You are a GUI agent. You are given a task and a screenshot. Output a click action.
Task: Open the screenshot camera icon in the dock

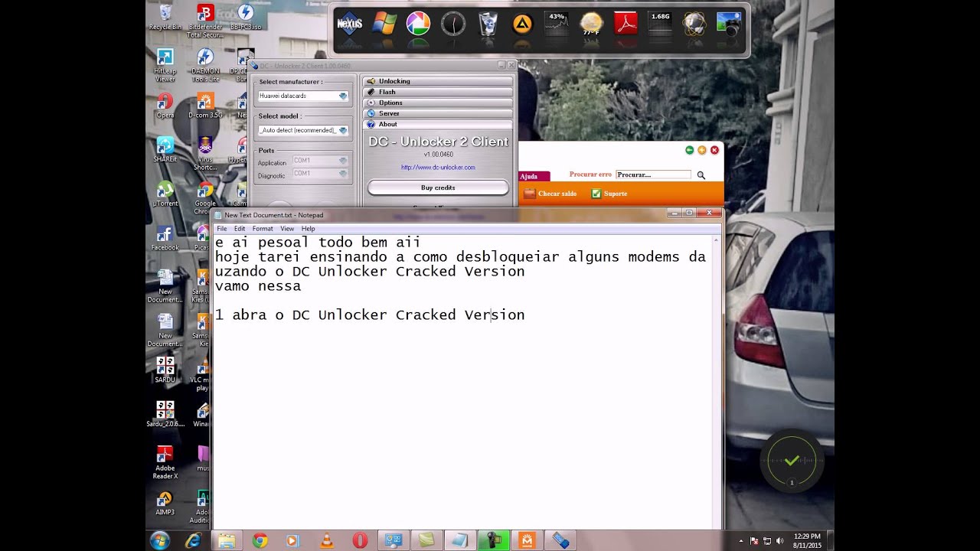729,24
